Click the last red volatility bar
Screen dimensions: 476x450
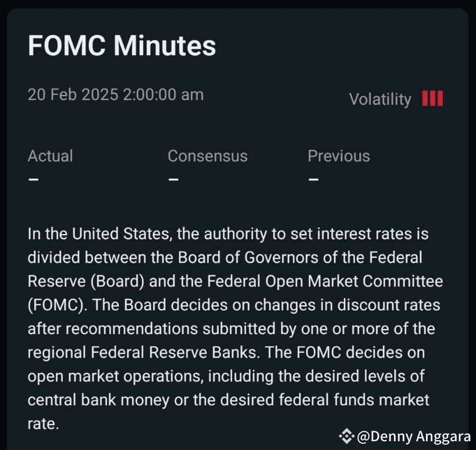[x=440, y=98]
